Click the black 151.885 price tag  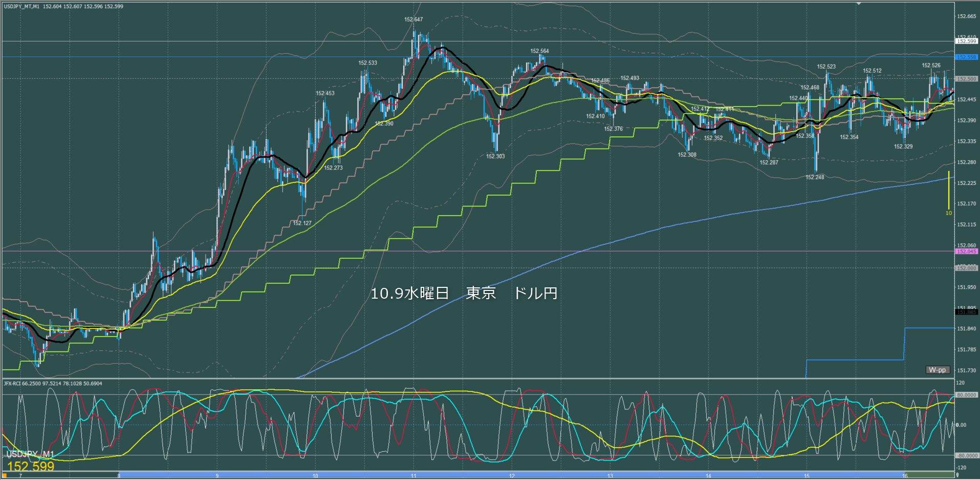pyautogui.click(x=966, y=312)
